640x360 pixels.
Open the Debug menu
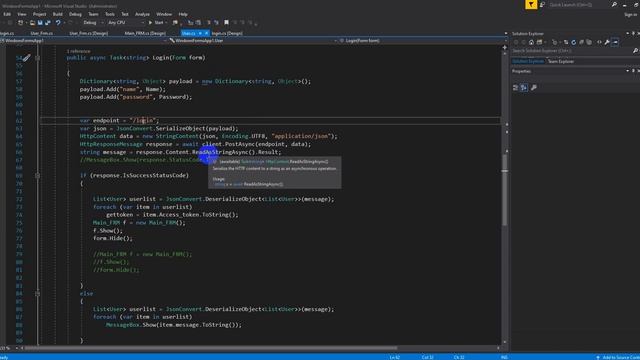click(x=75, y=14)
